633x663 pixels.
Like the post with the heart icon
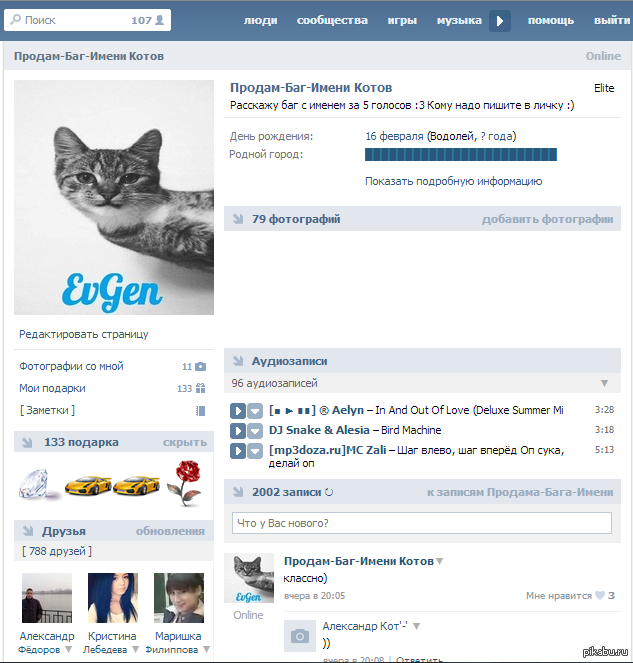pyautogui.click(x=600, y=595)
